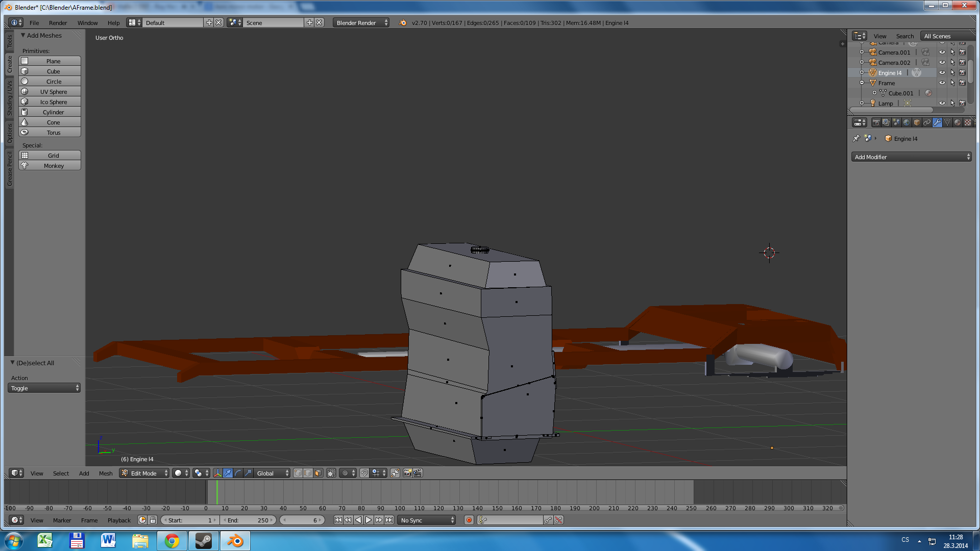Hide Engine I4 in the viewport
Viewport: 980px width, 551px height.
click(x=942, y=72)
